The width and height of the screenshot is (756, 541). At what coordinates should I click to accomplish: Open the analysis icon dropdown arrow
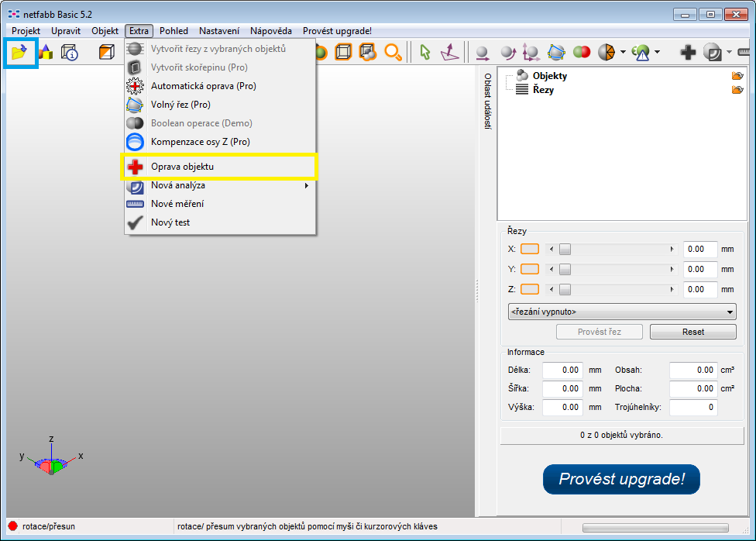click(656, 52)
